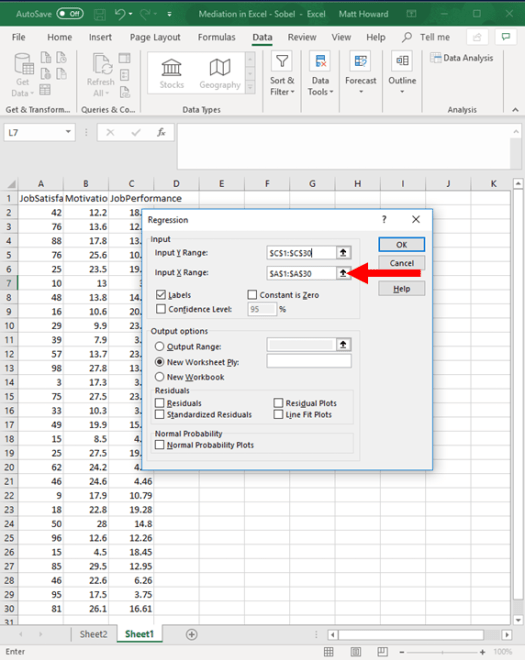Select the Output Range radio button
Image resolution: width=525 pixels, height=660 pixels.
(159, 346)
